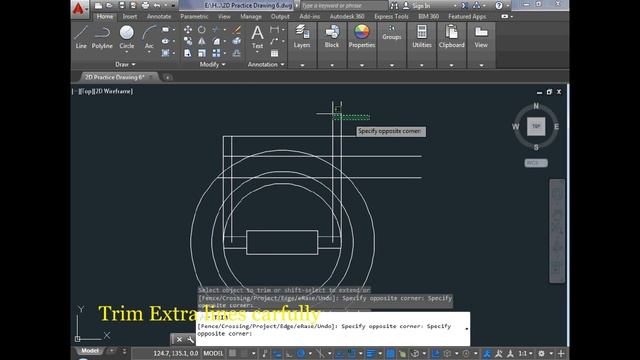The height and width of the screenshot is (360, 640).
Task: Click the Text annotation tool
Action: pyautogui.click(x=257, y=37)
